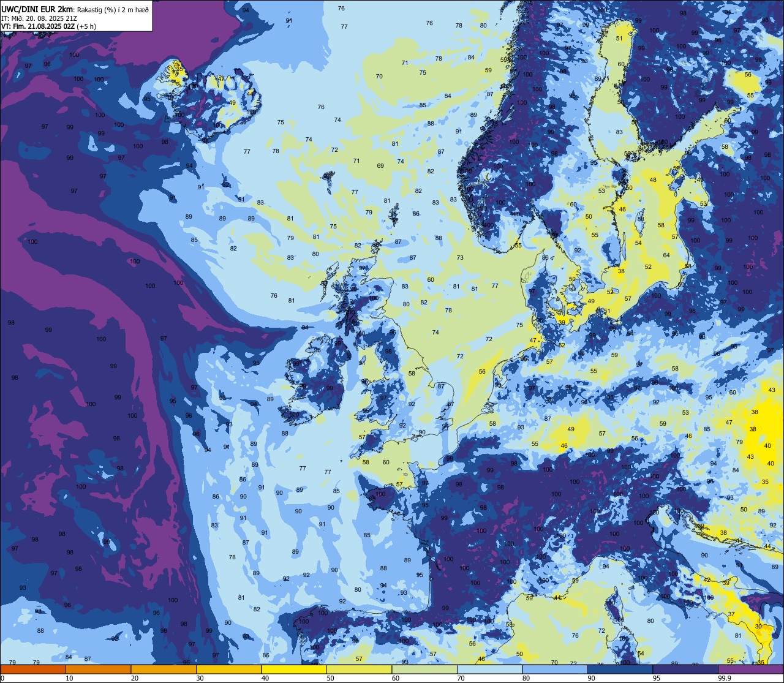Click the '90' tick label on the legend scale
784x683 pixels.
click(591, 678)
